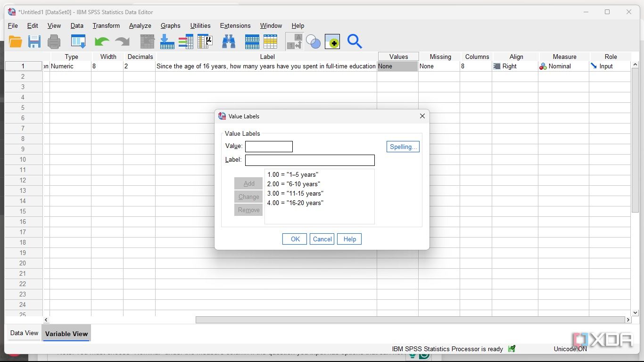Screen dimensions: 644x362
Task: Open the Variables info icon
Action: coord(186,41)
